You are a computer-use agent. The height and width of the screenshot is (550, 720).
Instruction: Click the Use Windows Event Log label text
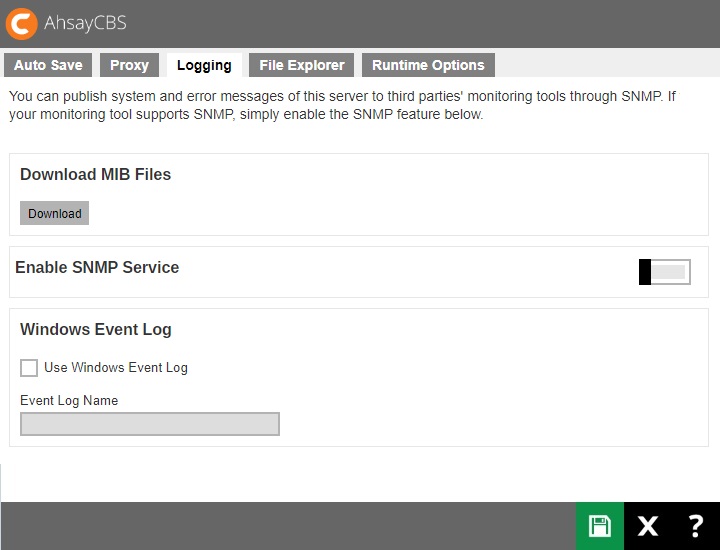pyautogui.click(x=116, y=368)
